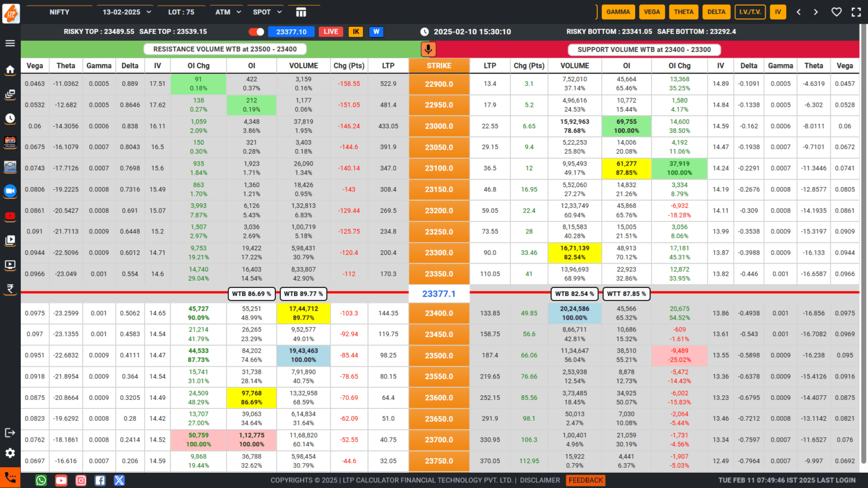Open the sidebar hamburger menu
The height and width of the screenshot is (488, 868).
click(10, 42)
